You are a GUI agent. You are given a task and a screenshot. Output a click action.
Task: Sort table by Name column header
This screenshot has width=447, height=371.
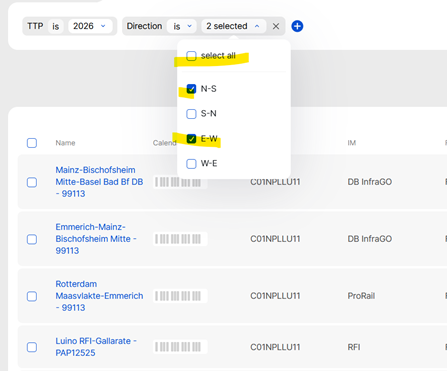[65, 143]
